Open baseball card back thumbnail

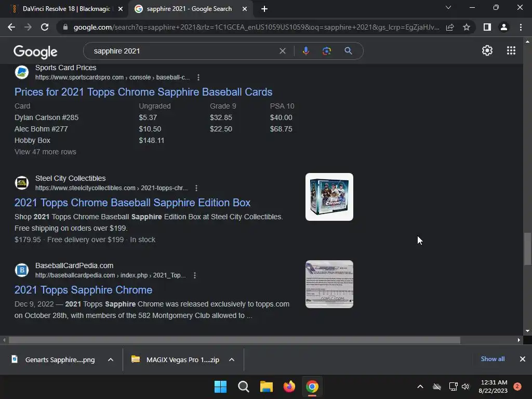click(329, 284)
